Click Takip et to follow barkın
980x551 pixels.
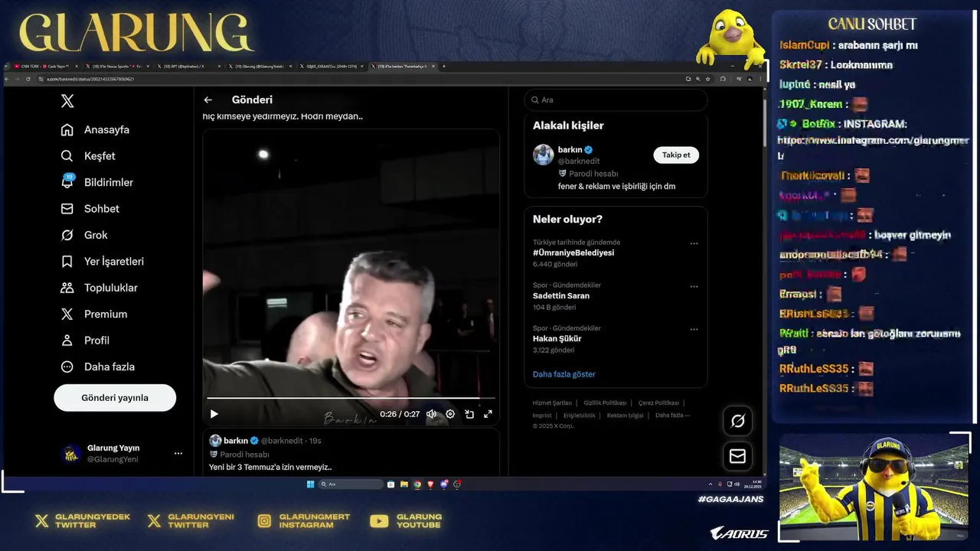tap(676, 155)
